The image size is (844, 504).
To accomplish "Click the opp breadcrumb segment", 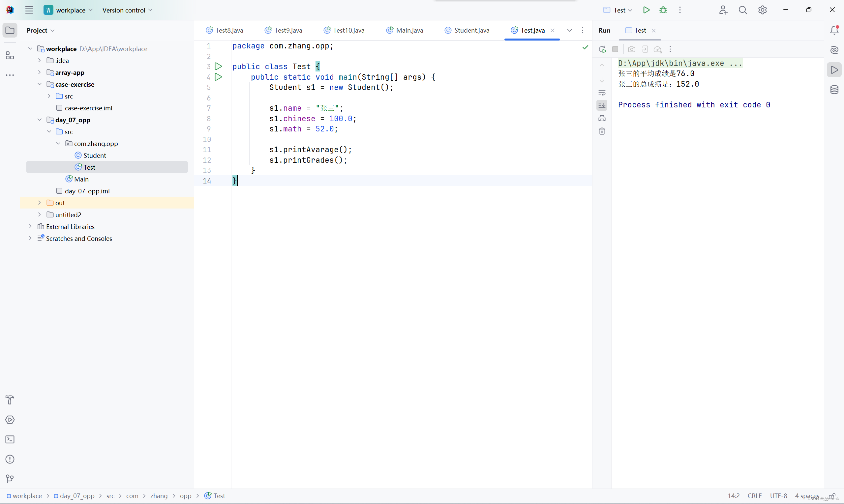I will [x=186, y=496].
